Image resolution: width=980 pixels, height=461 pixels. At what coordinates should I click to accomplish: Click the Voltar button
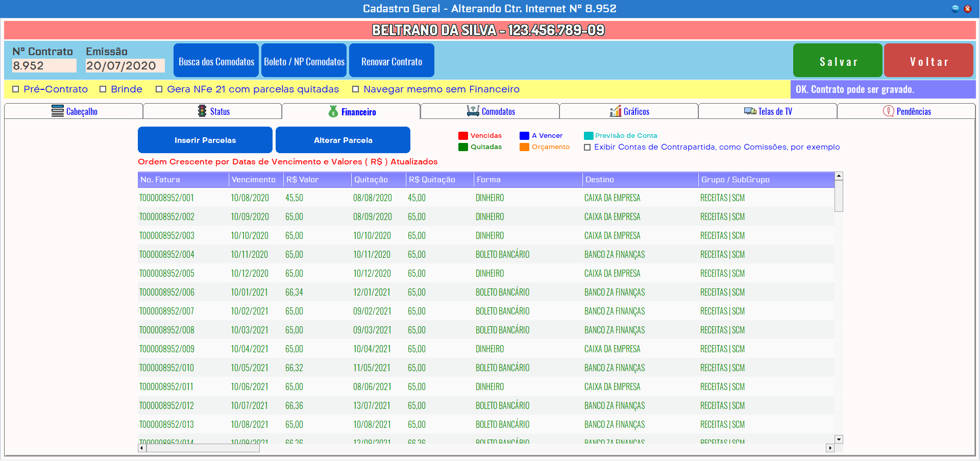tap(929, 61)
